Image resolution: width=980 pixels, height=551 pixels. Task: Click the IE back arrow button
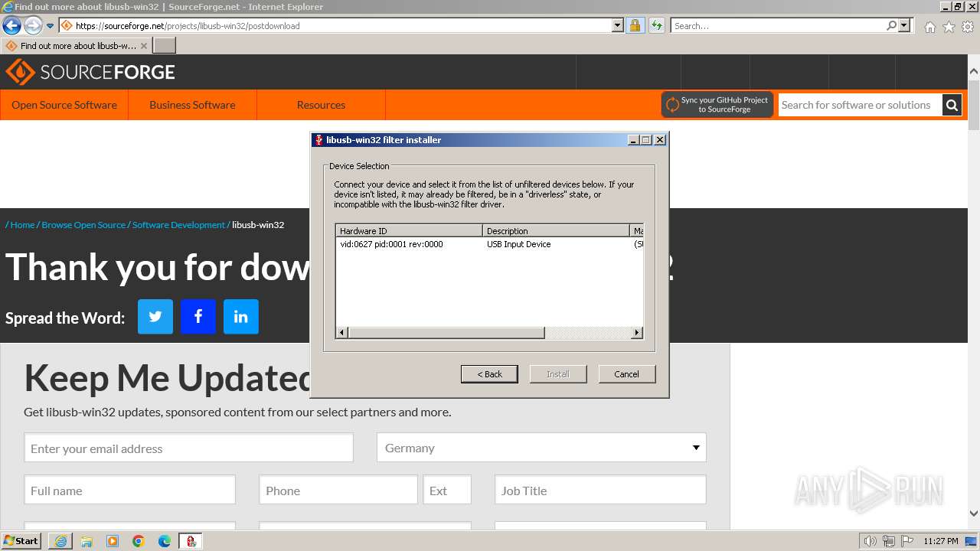pyautogui.click(x=11, y=26)
